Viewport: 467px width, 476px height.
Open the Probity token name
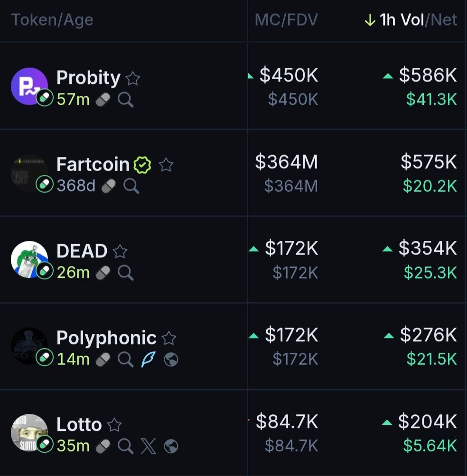coord(88,78)
